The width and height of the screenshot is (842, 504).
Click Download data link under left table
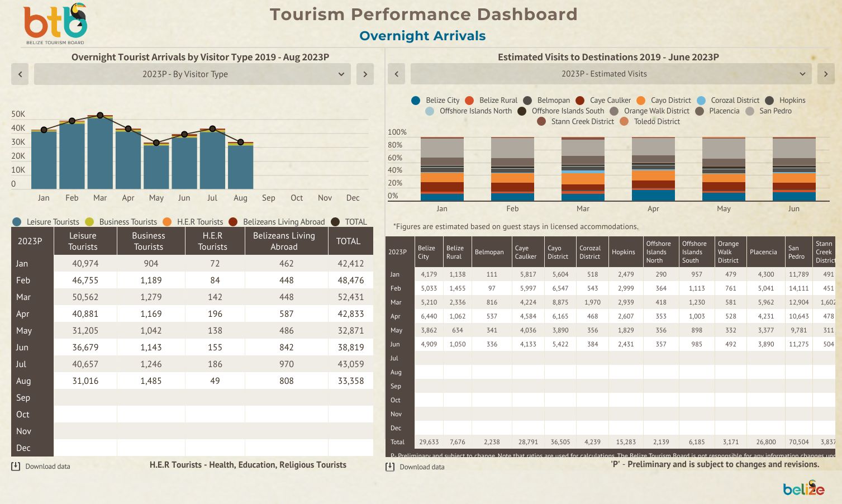tap(47, 467)
